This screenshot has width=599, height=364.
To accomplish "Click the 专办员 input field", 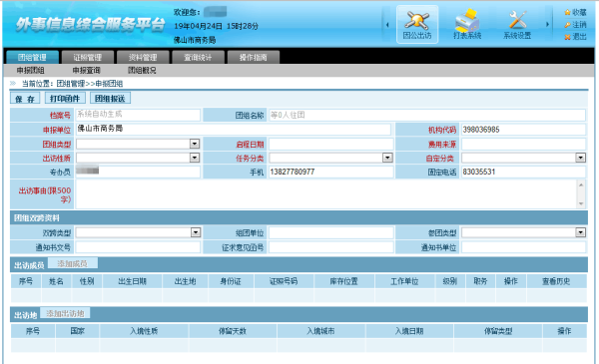I will [x=138, y=172].
